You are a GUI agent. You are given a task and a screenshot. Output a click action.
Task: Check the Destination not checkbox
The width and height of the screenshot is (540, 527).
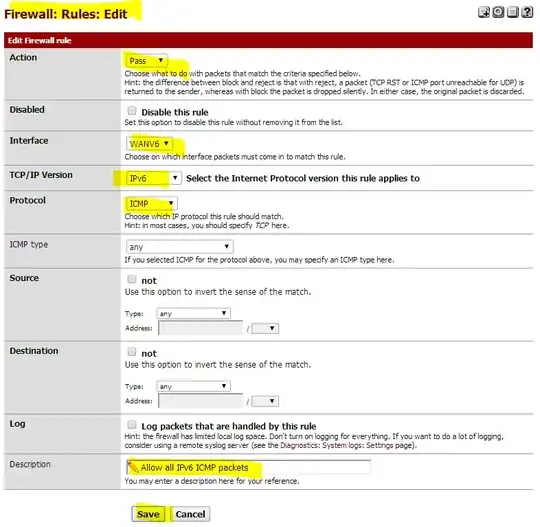(x=132, y=352)
